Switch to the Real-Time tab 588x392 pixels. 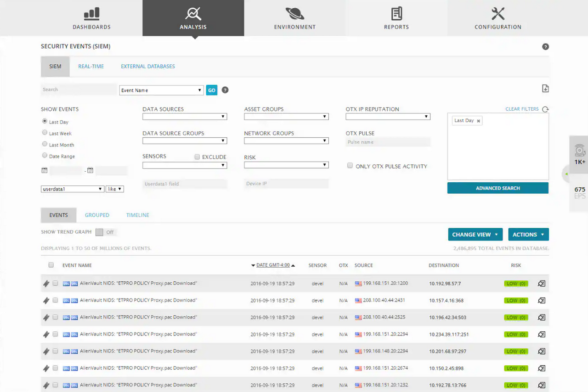tap(91, 67)
